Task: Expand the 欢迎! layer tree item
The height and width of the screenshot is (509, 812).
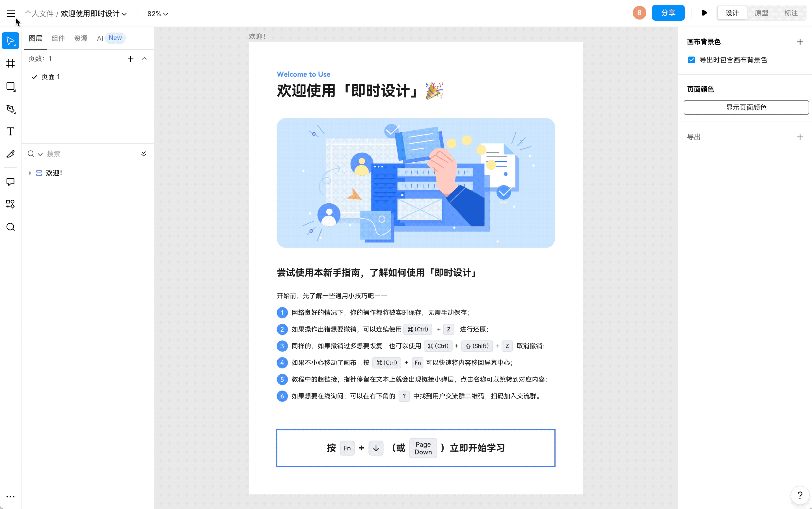Action: coord(30,173)
